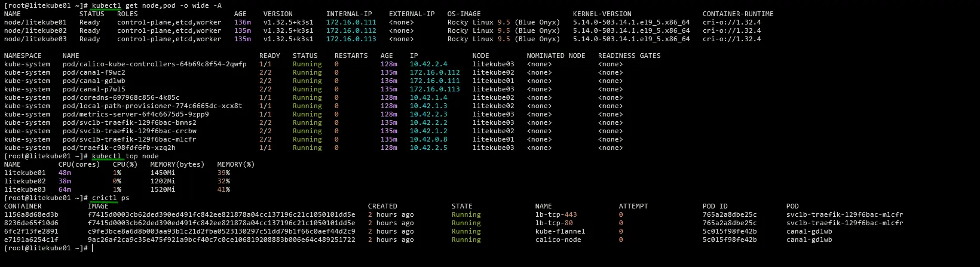The image size is (980, 267).
Task: Click the MEMORY(bytes) column header
Action: 177,164
